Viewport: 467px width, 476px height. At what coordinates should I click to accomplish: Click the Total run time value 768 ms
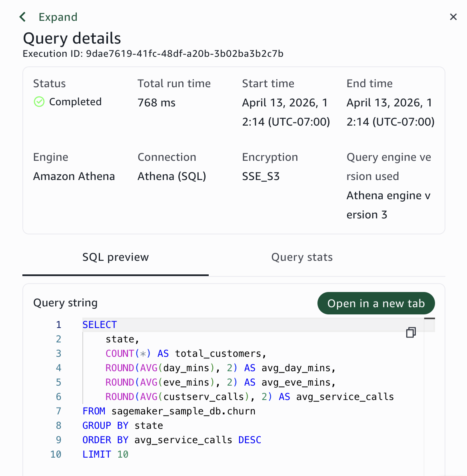point(156,102)
